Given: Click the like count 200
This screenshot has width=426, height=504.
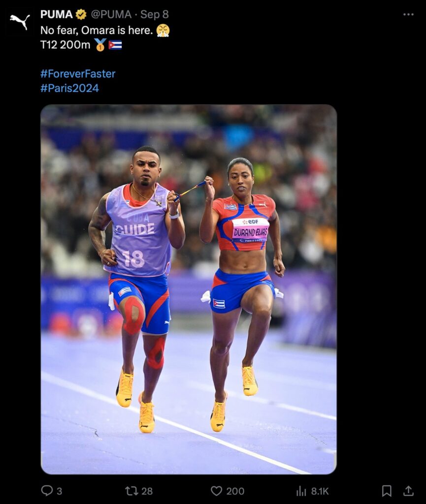Looking at the screenshot, I should pos(235,491).
